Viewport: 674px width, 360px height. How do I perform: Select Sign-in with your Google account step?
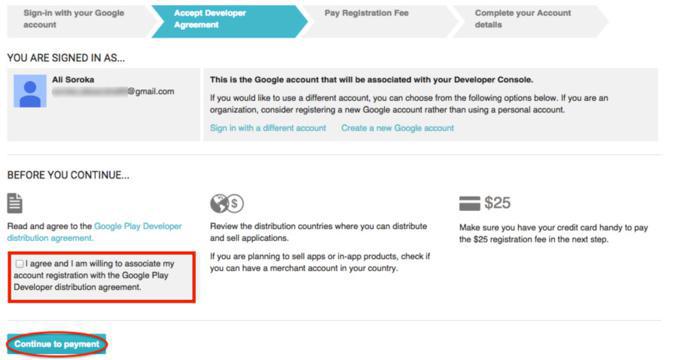[x=77, y=19]
